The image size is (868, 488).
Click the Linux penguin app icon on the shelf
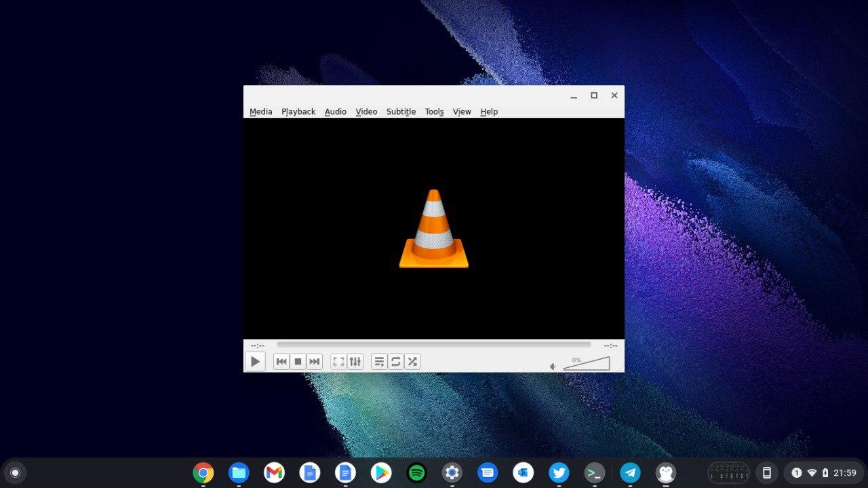(666, 472)
